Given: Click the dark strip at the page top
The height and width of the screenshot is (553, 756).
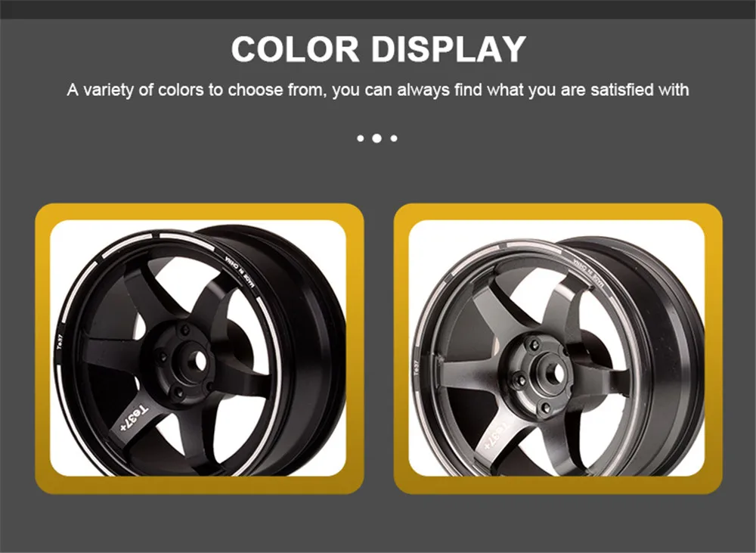Looking at the screenshot, I should coord(378,9).
